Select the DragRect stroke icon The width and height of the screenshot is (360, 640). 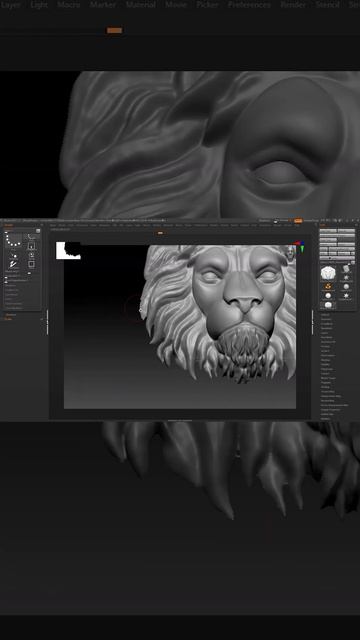(31, 246)
